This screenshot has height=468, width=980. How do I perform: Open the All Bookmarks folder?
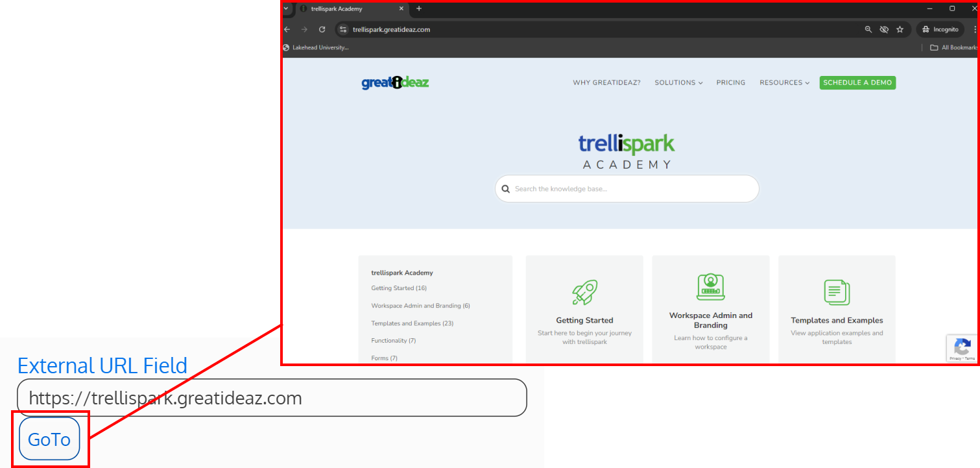click(x=953, y=47)
